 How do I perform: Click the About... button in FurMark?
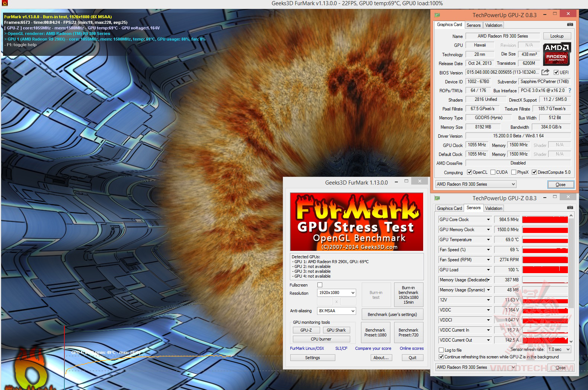pyautogui.click(x=381, y=358)
